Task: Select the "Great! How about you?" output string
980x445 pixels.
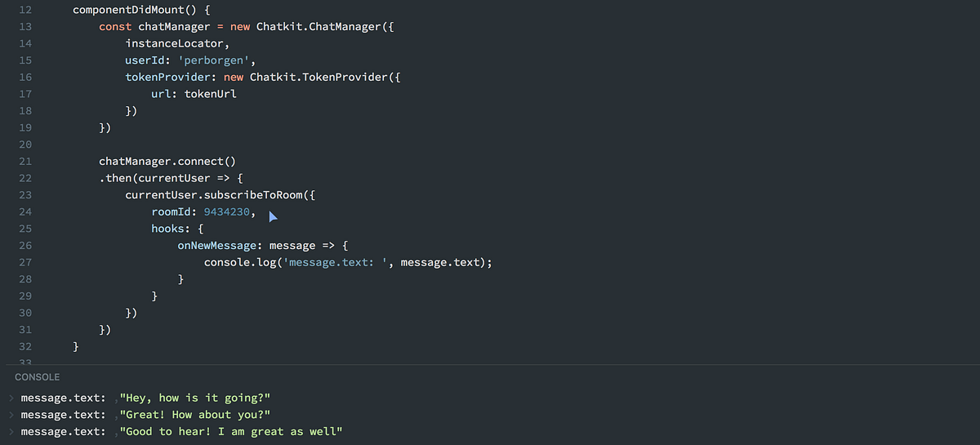Action: [x=194, y=415]
